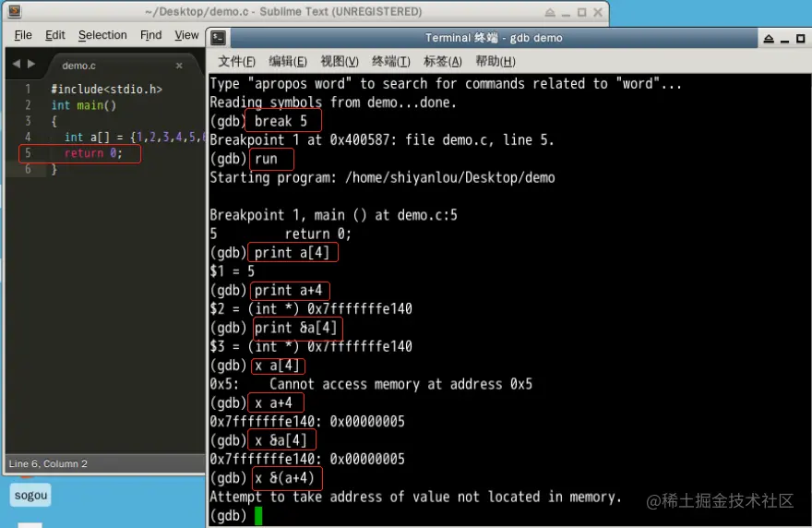Open Edit menu in Sublime Text
This screenshot has width=812, height=528.
[x=54, y=35]
